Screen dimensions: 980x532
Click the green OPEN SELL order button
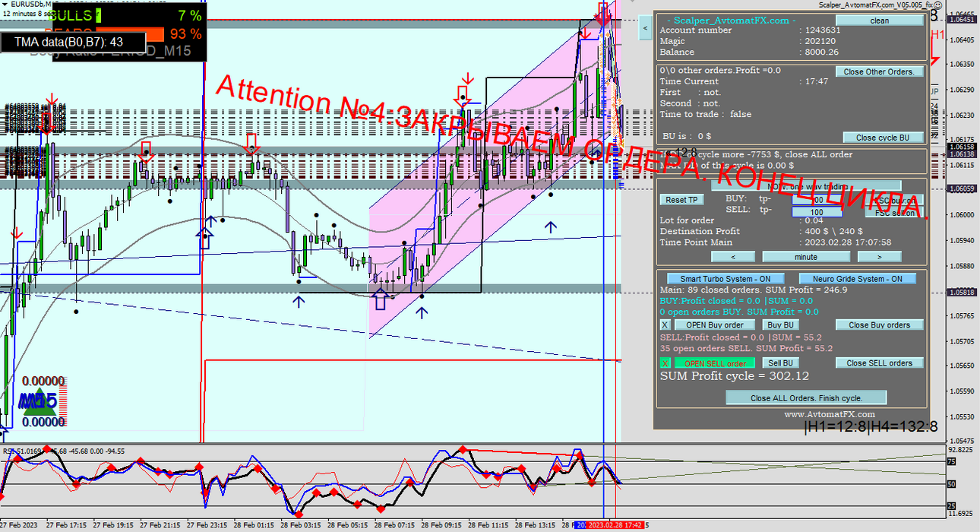(714, 363)
